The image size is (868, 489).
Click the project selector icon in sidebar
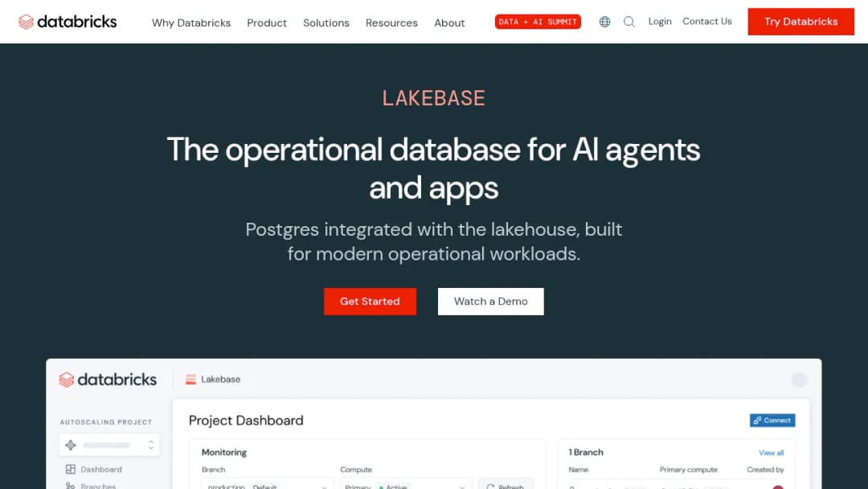pos(71,445)
